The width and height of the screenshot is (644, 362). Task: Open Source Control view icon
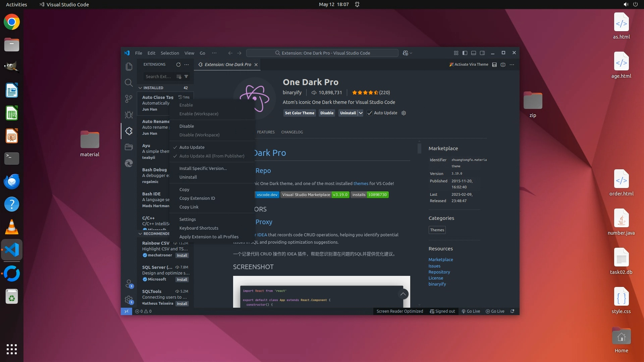[x=129, y=99]
